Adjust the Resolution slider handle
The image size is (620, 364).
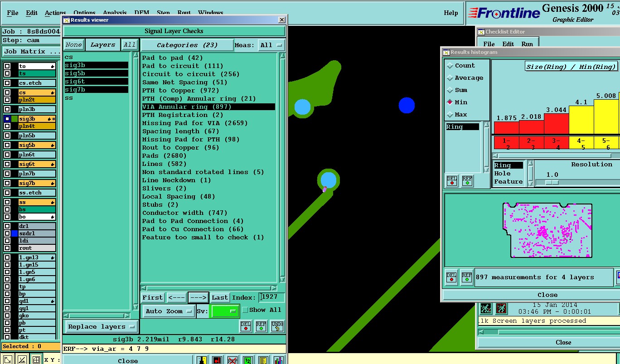pyautogui.click(x=552, y=182)
